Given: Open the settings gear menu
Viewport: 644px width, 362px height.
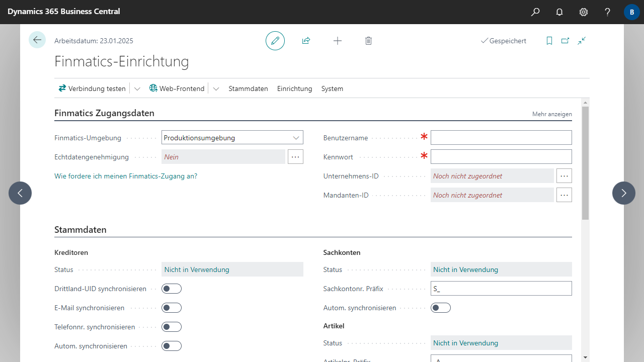Looking at the screenshot, I should coord(584,12).
